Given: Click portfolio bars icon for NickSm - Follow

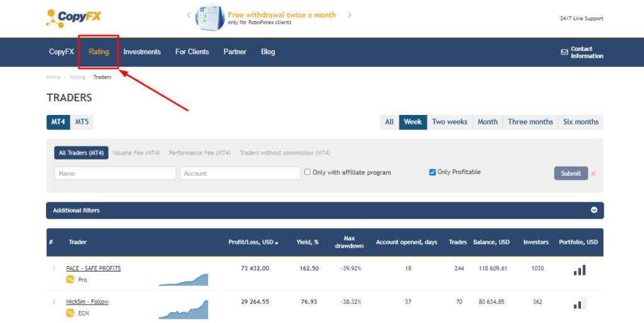Looking at the screenshot, I should point(579,303).
